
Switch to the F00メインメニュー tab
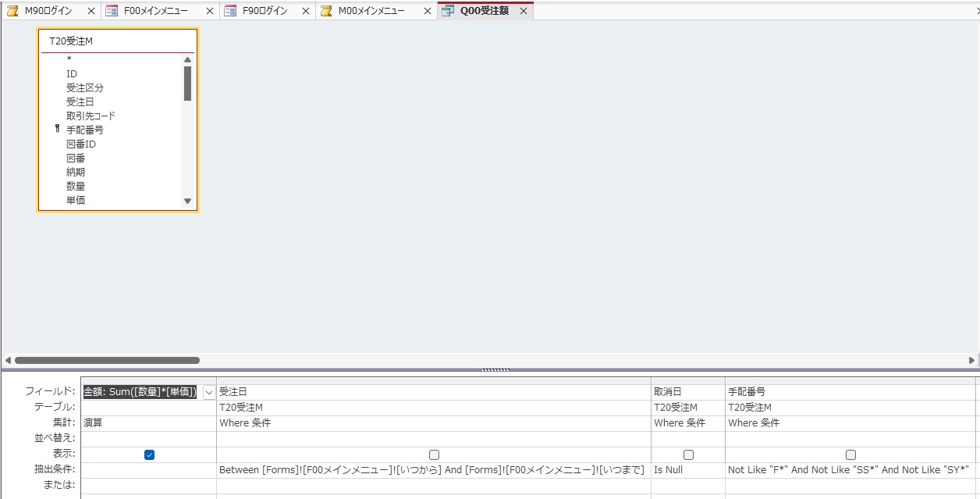(x=155, y=11)
